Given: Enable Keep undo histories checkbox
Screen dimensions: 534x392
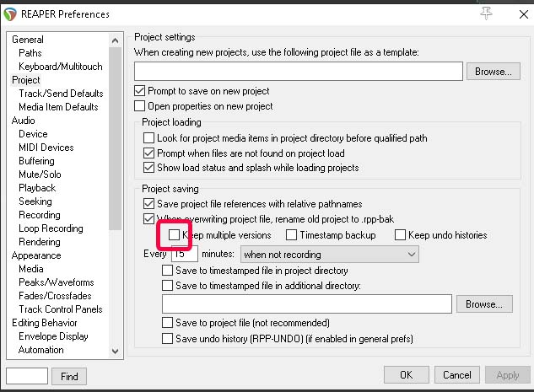Looking at the screenshot, I should pos(400,234).
